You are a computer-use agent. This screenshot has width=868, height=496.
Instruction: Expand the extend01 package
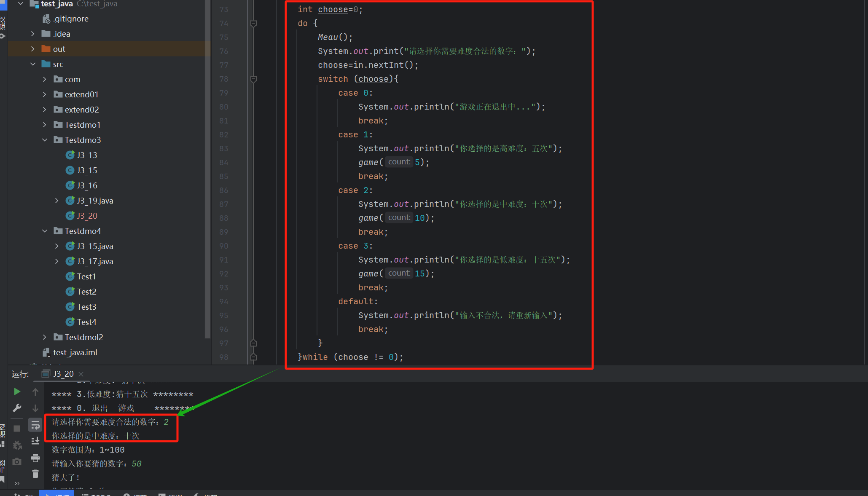click(x=45, y=94)
